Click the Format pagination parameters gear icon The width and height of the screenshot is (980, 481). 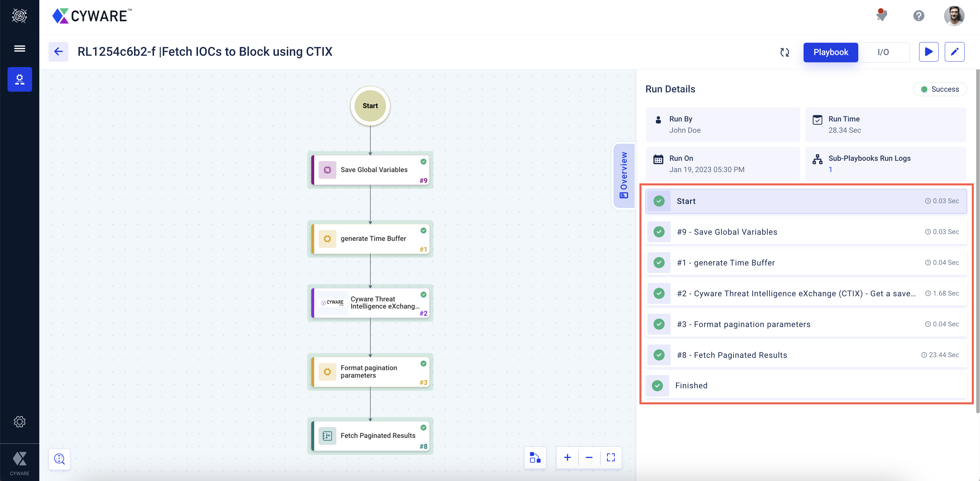(x=327, y=372)
